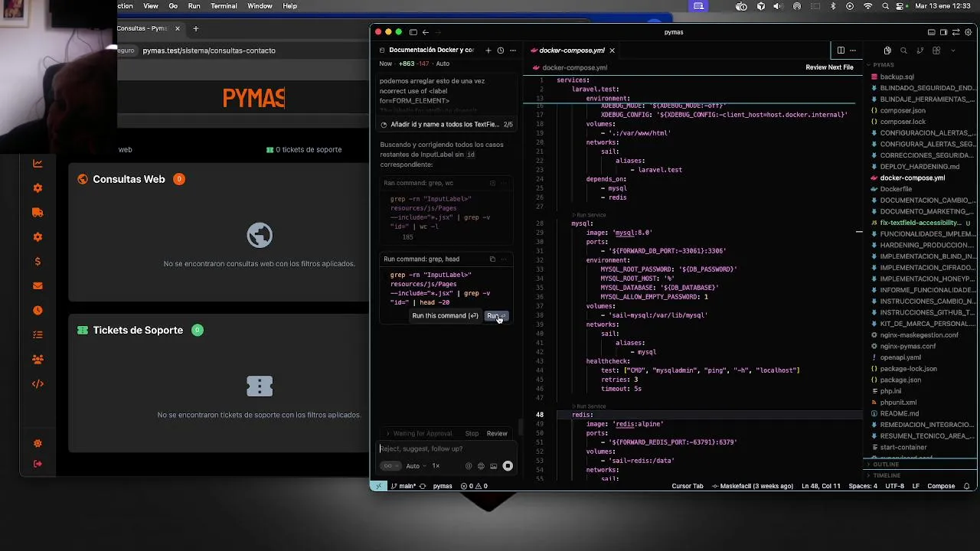Expand the TIMELINE section
The width and height of the screenshot is (980, 551).
point(887,475)
